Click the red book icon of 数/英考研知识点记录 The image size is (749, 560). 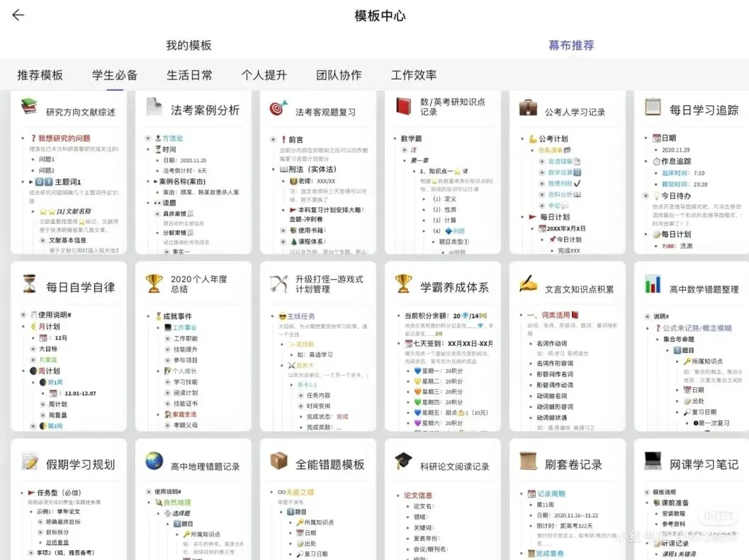pos(404,106)
